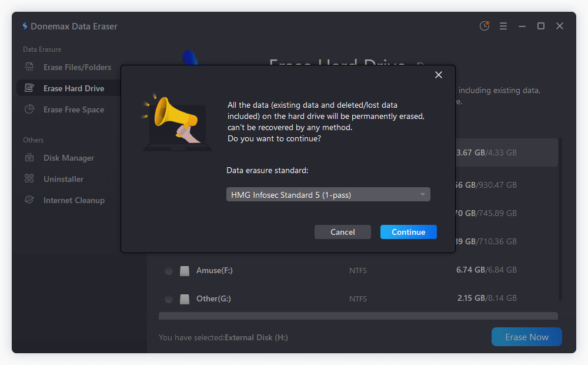Screen dimensions: 588x365
Task: Click the Donemax Data Eraser logo icon
Action: point(25,26)
